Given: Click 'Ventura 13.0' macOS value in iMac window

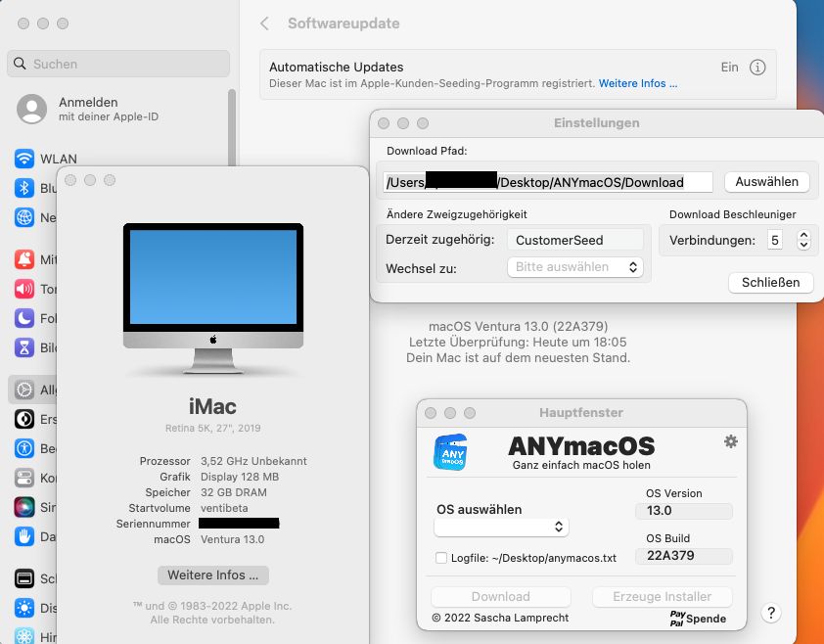Looking at the screenshot, I should click(x=232, y=539).
